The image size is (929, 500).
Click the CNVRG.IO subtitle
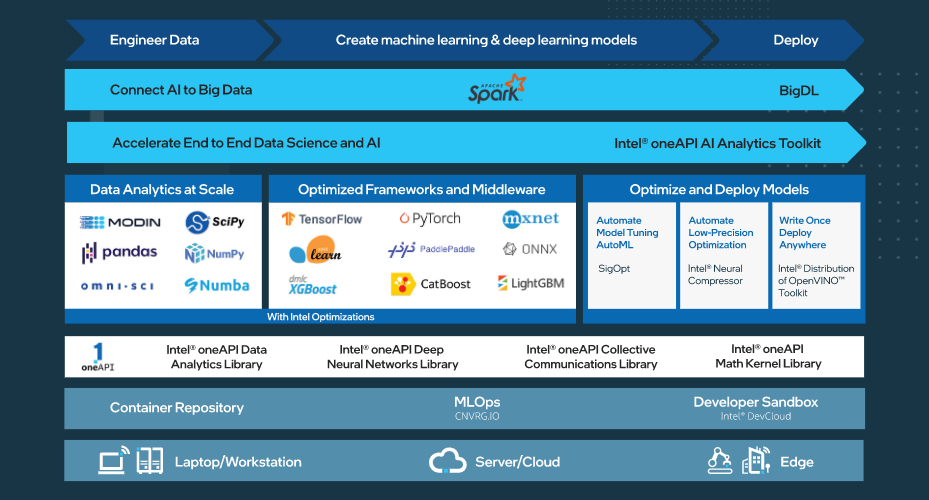pyautogui.click(x=477, y=416)
